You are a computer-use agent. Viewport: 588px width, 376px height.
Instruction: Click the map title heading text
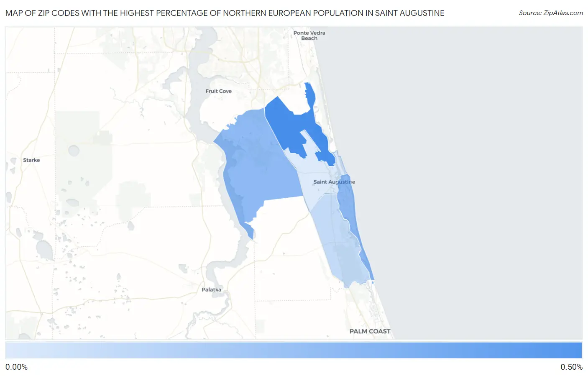[225, 13]
